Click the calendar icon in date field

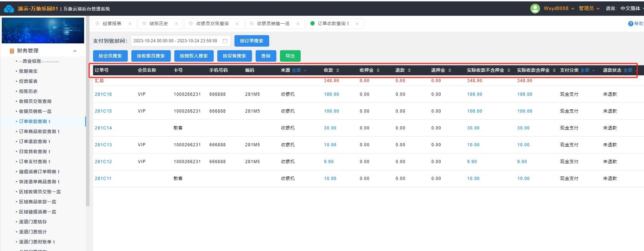pyautogui.click(x=225, y=41)
